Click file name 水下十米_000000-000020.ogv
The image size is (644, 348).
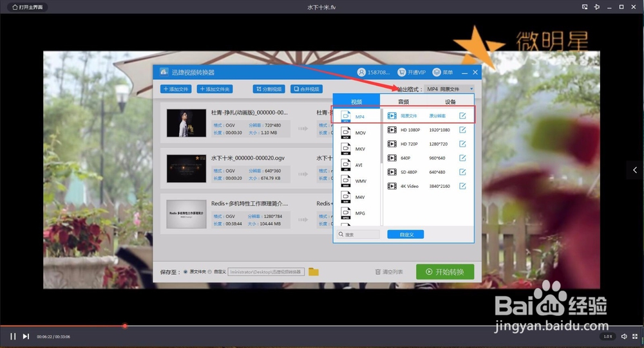point(248,158)
